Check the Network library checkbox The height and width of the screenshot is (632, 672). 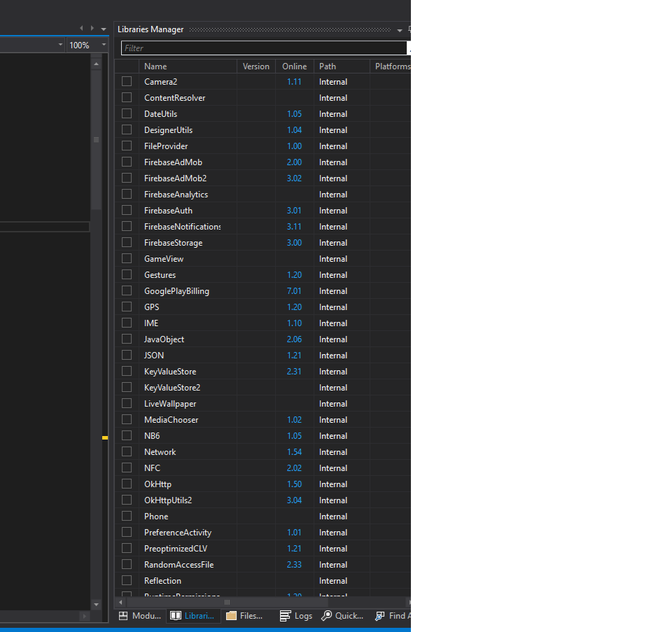click(x=127, y=451)
